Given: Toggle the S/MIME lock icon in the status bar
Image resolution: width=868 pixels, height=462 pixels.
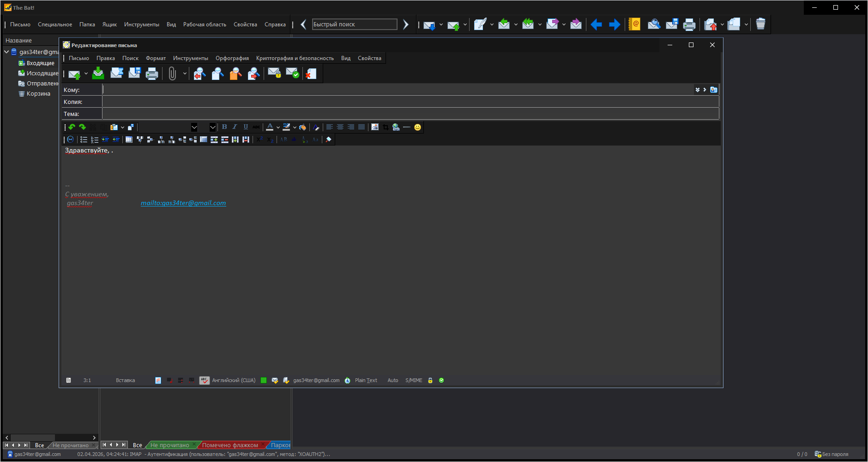Looking at the screenshot, I should pos(430,380).
